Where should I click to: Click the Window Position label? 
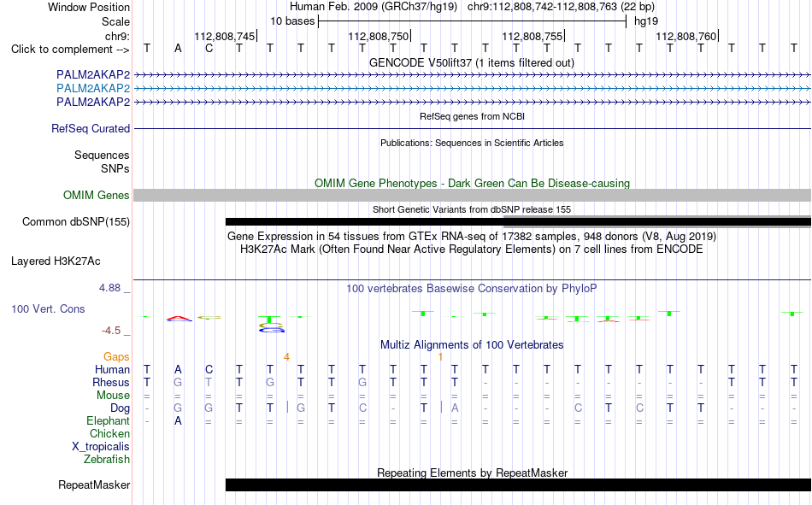coord(89,7)
